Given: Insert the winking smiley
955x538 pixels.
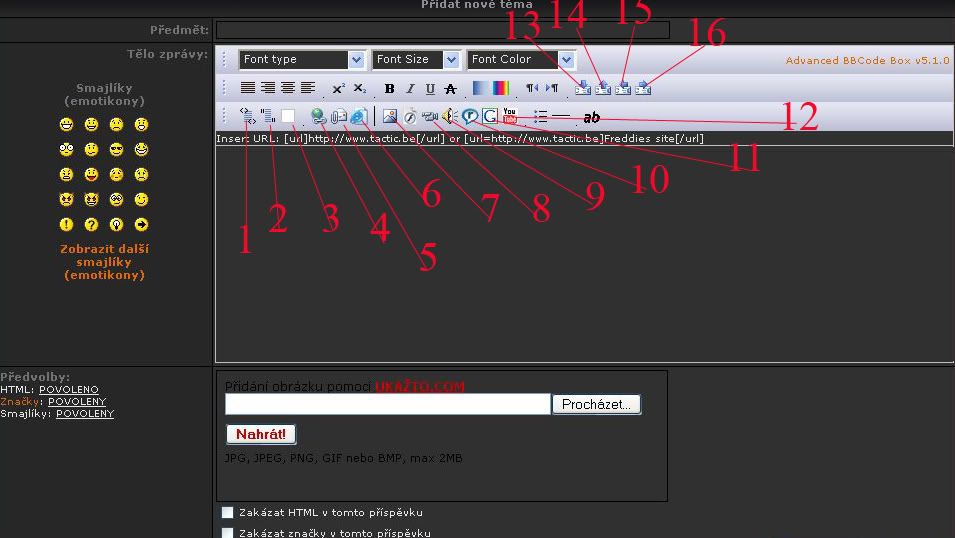Looking at the screenshot, I should (x=141, y=199).
